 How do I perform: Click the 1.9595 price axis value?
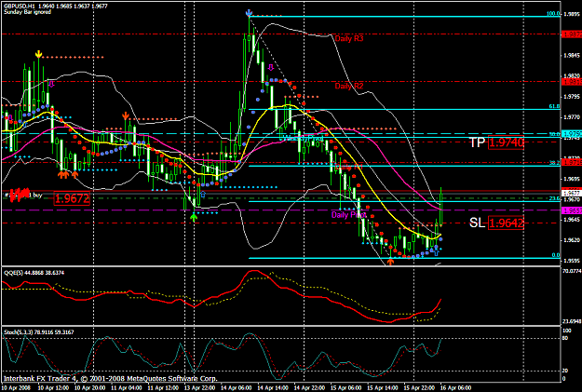click(572, 261)
